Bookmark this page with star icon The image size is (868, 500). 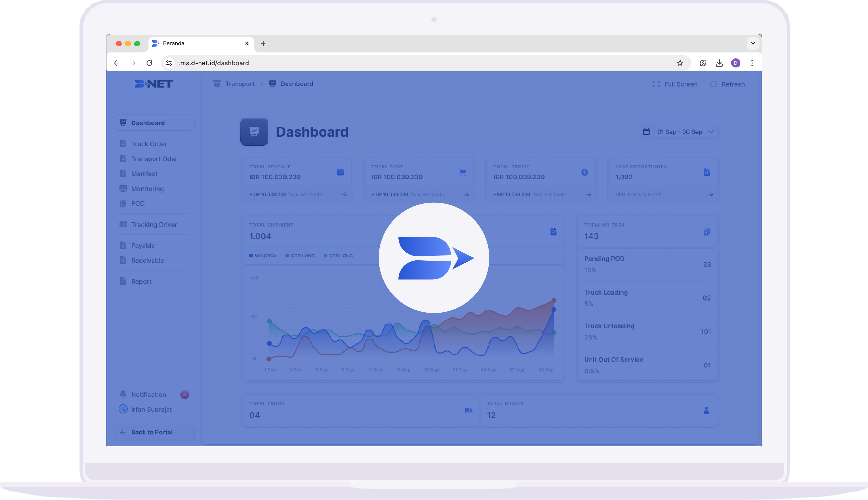tap(680, 63)
